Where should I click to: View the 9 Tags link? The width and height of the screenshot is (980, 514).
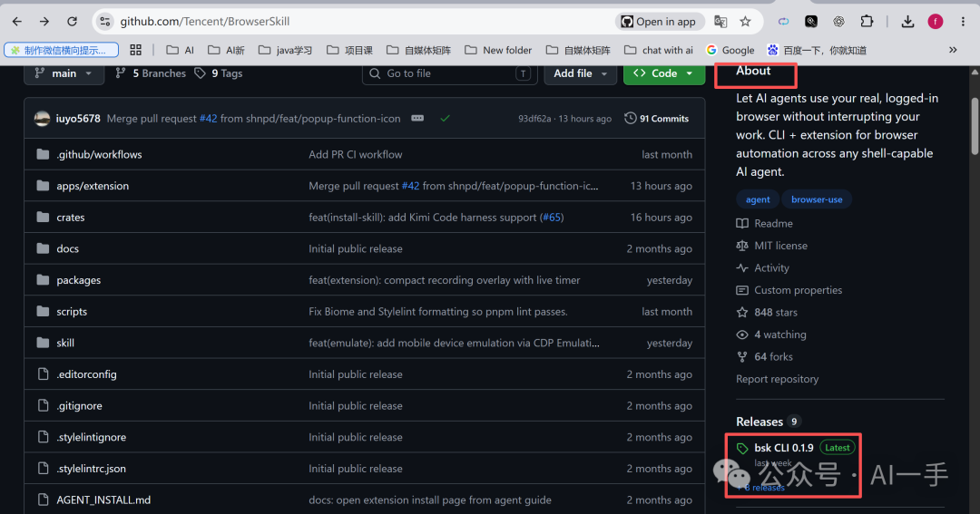click(218, 73)
